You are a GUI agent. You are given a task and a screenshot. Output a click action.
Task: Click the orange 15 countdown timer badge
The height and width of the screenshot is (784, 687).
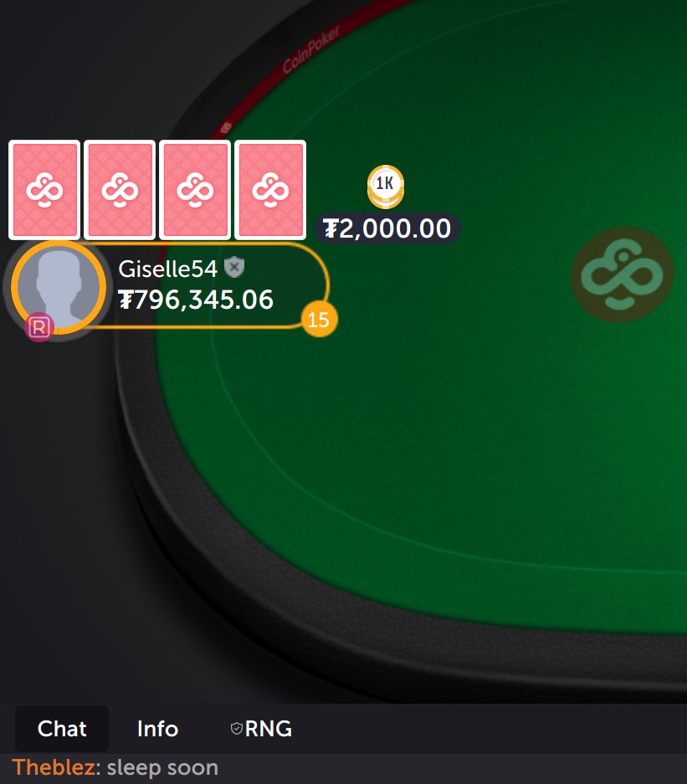click(319, 320)
